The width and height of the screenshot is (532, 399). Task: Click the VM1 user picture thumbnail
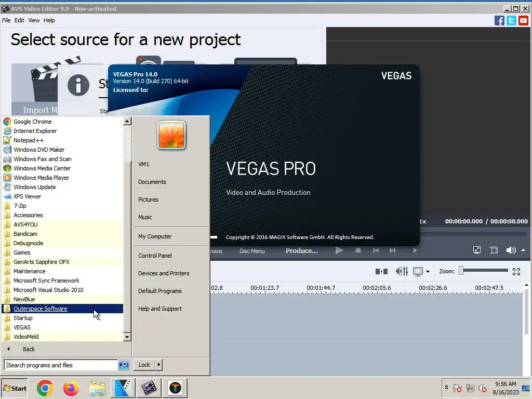point(171,135)
